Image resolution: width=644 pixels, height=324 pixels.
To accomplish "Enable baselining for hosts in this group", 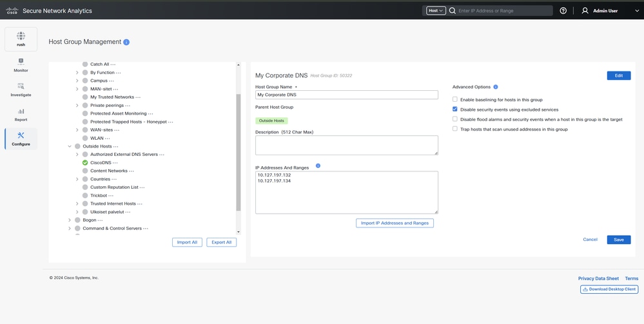I will 454,99.
